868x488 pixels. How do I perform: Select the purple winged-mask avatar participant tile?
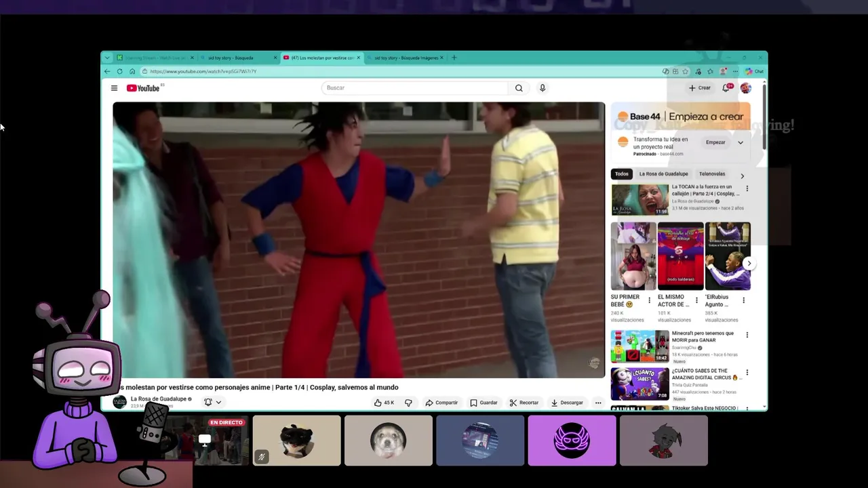tap(572, 441)
